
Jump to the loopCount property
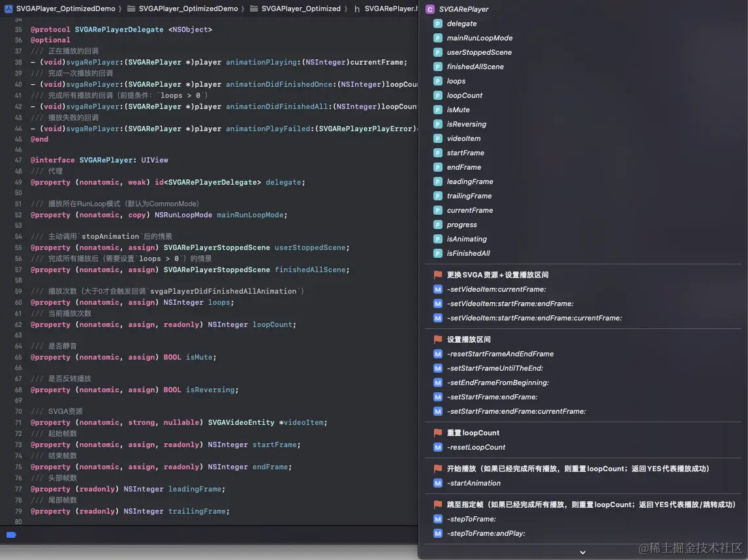pyautogui.click(x=465, y=95)
